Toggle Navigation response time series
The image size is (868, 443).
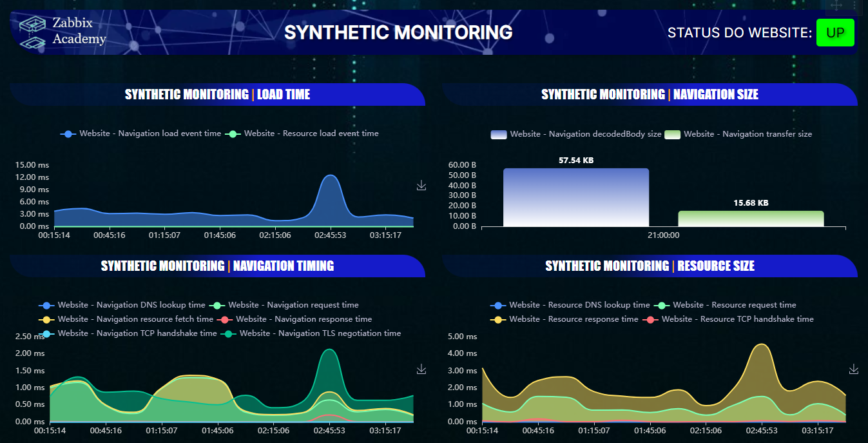pyautogui.click(x=294, y=319)
